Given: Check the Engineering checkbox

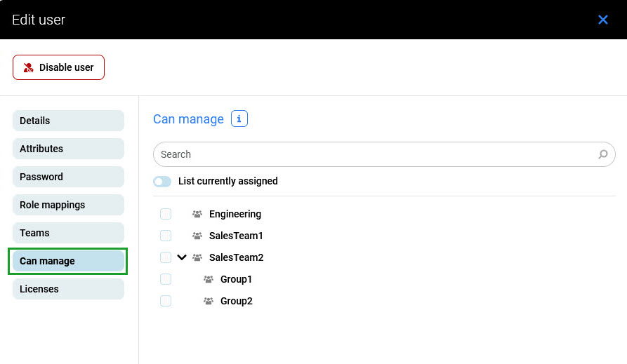Looking at the screenshot, I should [x=166, y=215].
